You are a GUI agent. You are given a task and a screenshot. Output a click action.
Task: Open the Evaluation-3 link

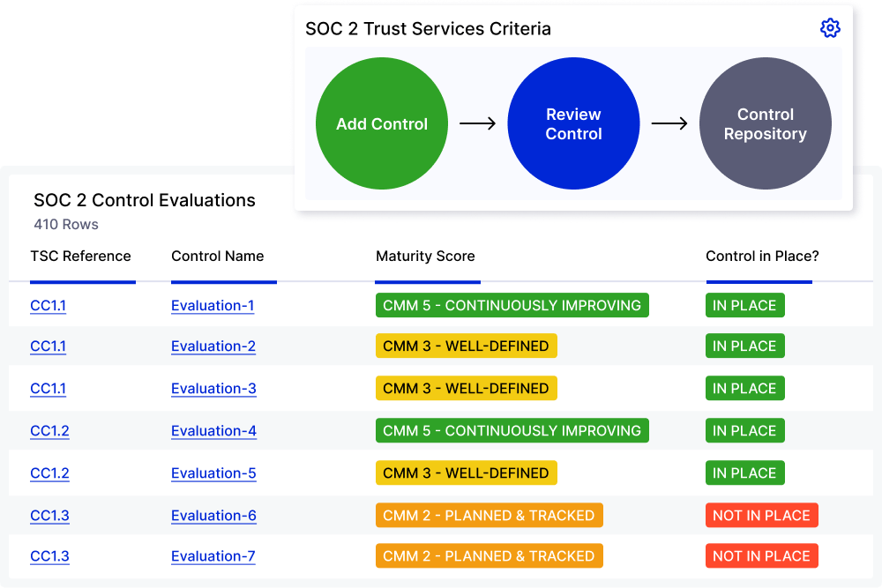pos(213,389)
